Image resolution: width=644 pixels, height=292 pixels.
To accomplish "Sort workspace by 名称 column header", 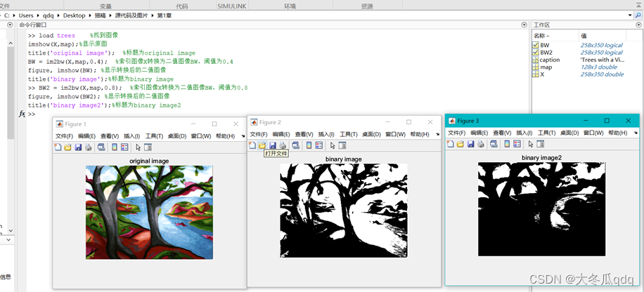I will [x=555, y=36].
